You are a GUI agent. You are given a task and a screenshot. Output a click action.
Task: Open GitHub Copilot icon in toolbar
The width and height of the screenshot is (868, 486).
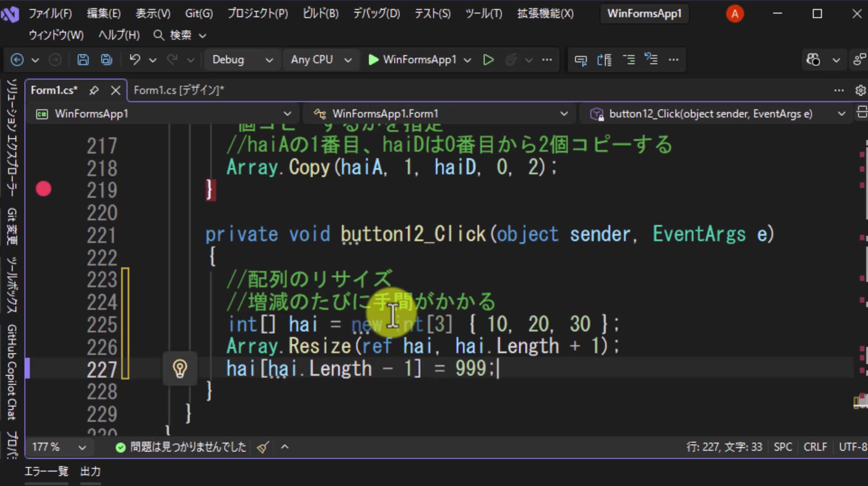[x=813, y=60]
